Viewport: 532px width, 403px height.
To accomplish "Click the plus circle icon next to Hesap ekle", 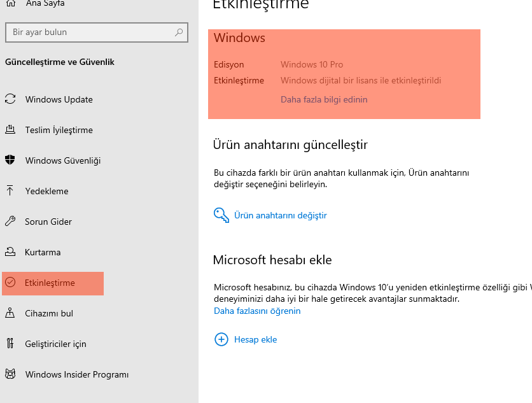I will [221, 339].
